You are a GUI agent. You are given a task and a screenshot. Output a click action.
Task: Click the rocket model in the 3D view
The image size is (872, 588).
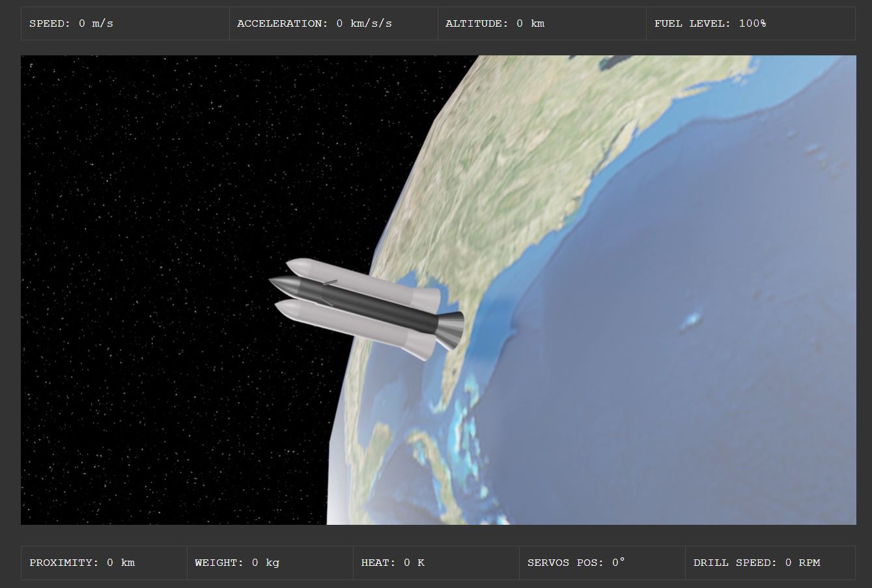[367, 308]
